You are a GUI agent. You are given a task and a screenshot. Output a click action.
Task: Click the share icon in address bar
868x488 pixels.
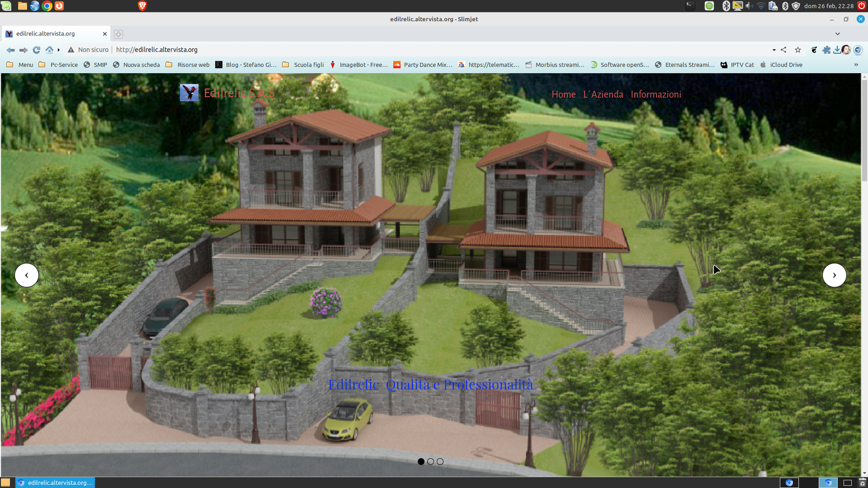click(x=783, y=50)
